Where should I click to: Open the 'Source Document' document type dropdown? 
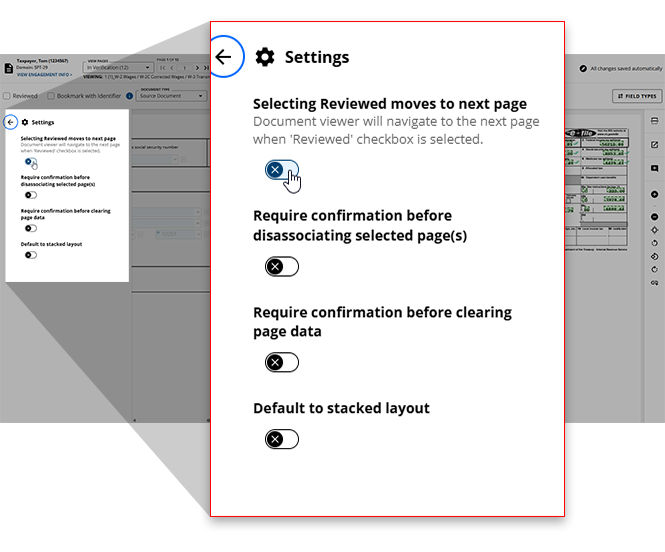click(x=171, y=96)
